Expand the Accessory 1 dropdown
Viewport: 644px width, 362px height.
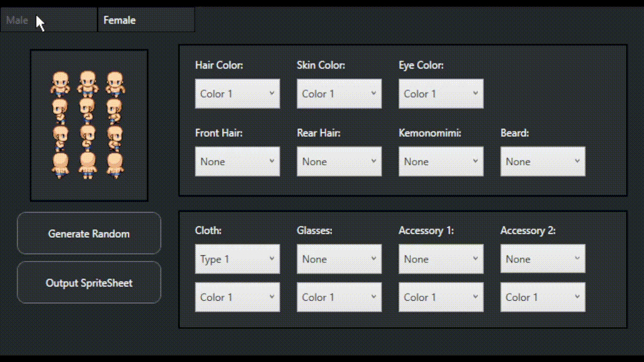pyautogui.click(x=441, y=259)
